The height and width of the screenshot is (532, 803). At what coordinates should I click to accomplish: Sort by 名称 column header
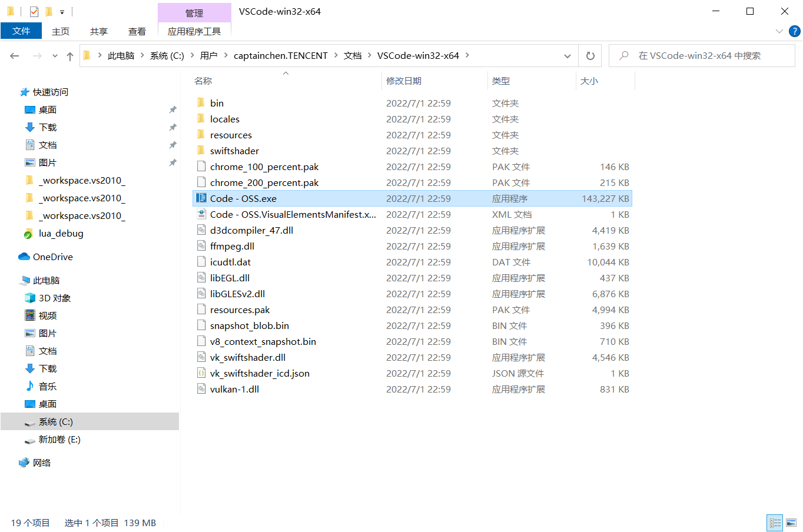(203, 81)
